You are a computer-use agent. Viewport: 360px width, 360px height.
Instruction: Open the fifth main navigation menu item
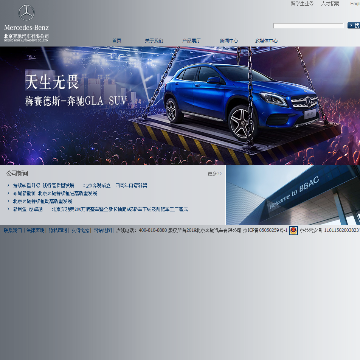pos(266,41)
